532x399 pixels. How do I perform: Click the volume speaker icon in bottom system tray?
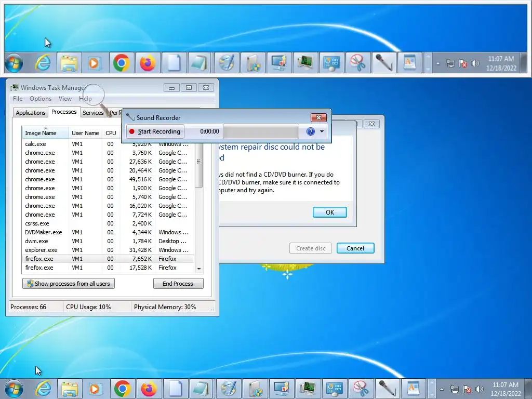(479, 389)
